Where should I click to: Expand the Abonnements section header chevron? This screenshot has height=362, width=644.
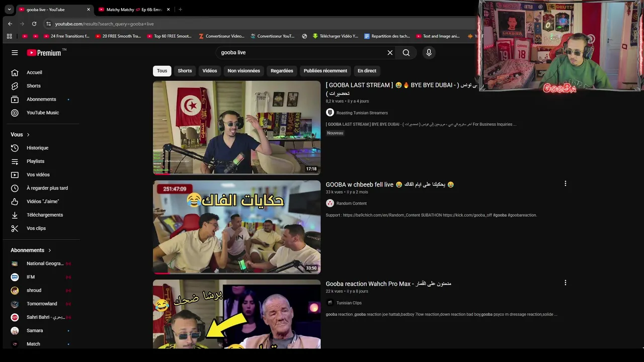49,250
